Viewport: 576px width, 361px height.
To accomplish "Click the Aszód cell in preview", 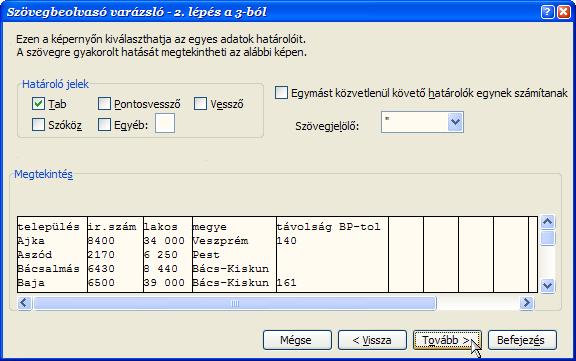I will 35,255.
